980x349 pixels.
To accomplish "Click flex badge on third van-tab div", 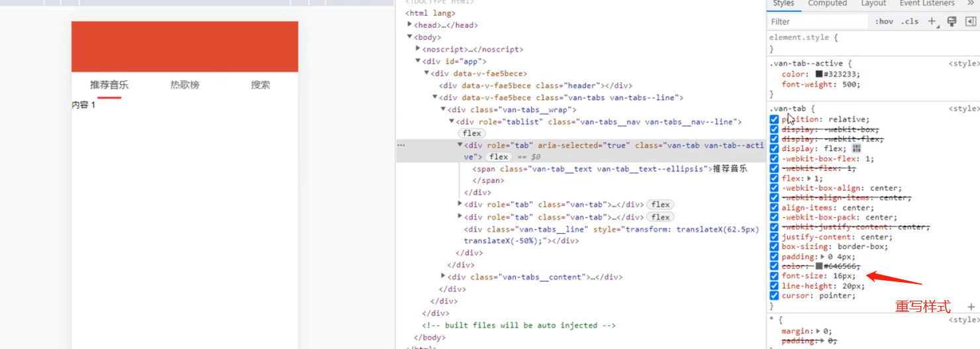I will 660,217.
